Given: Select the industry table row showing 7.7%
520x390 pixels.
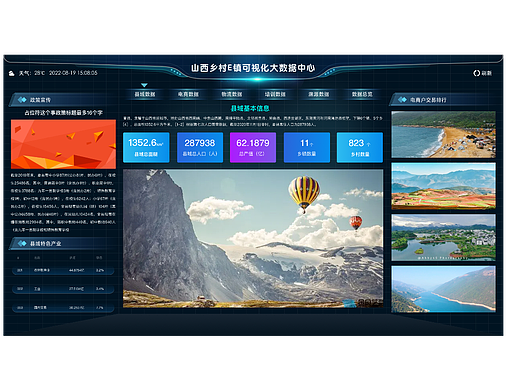Looking at the screenshot, I should point(63,308).
